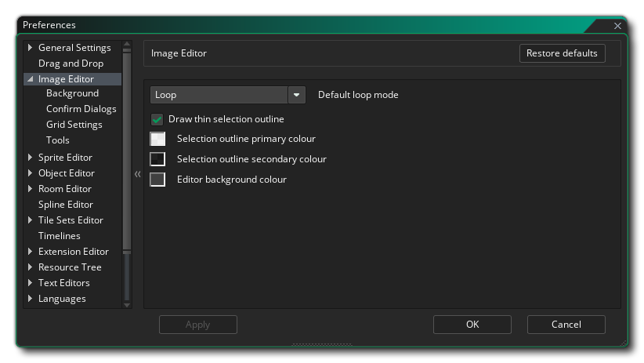The image size is (644, 363).
Task: Open Confirm Dialogs preferences
Action: point(81,109)
